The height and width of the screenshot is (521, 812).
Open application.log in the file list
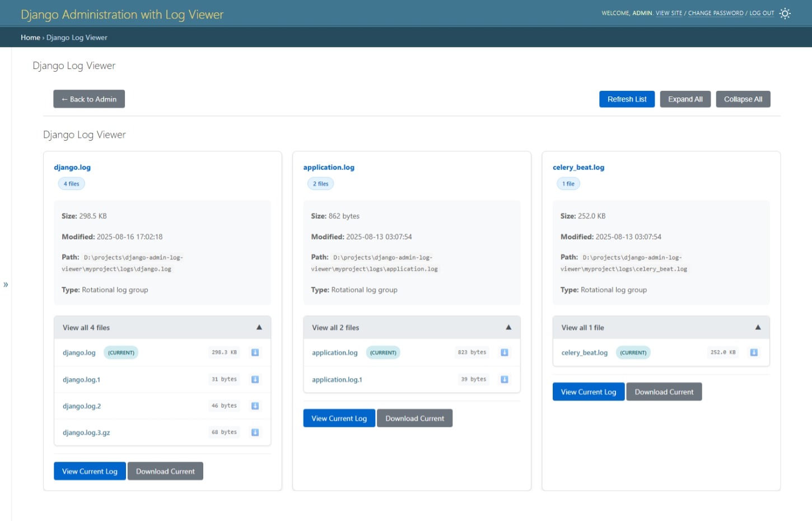(335, 353)
